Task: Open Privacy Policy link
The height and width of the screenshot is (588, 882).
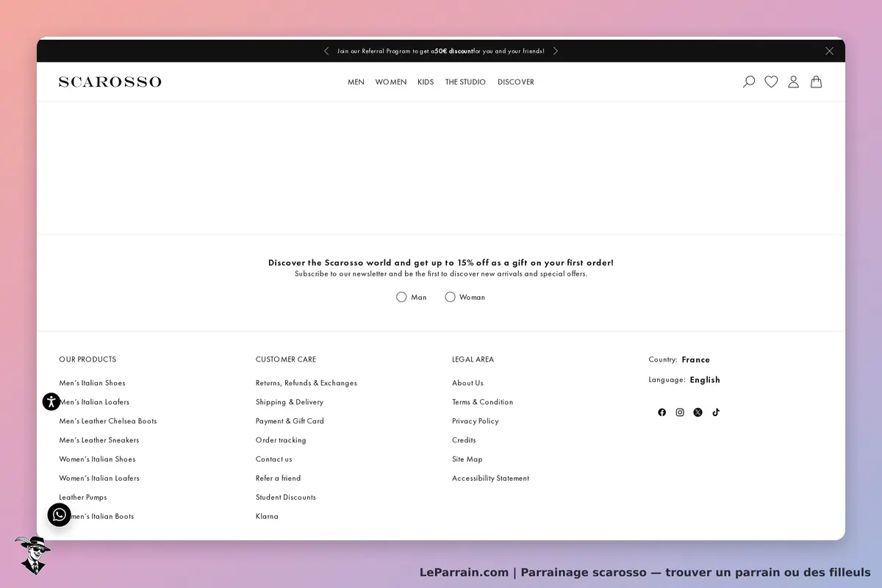Action: click(x=476, y=421)
